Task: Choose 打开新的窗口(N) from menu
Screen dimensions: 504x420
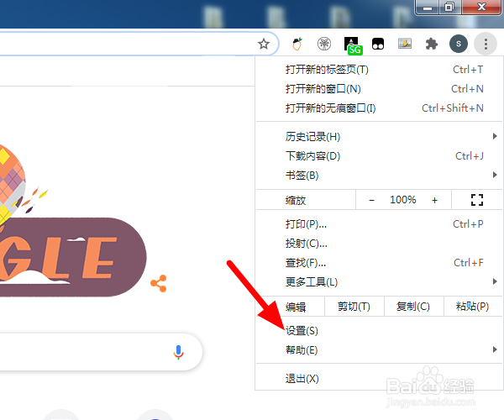Action: coord(380,89)
